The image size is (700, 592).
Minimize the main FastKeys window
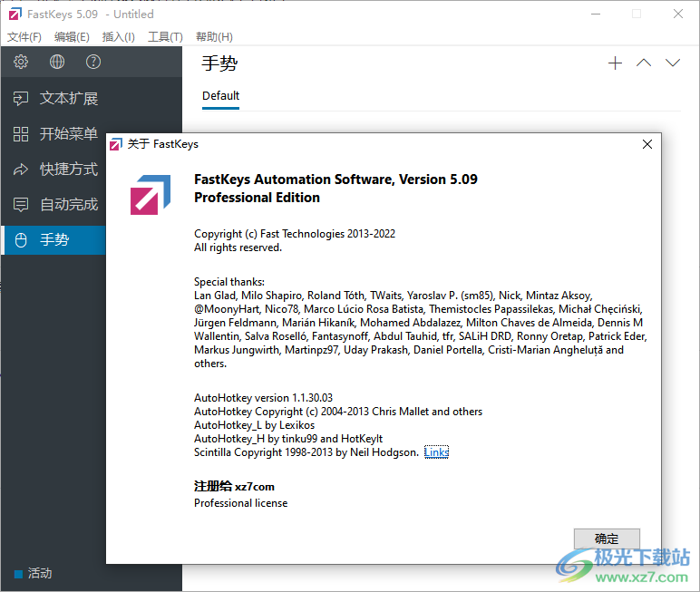click(x=596, y=14)
